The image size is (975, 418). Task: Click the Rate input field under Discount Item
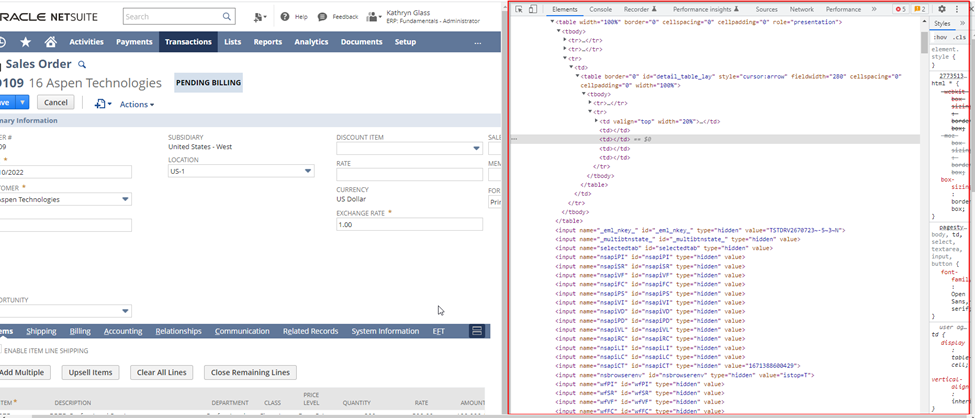(x=409, y=174)
